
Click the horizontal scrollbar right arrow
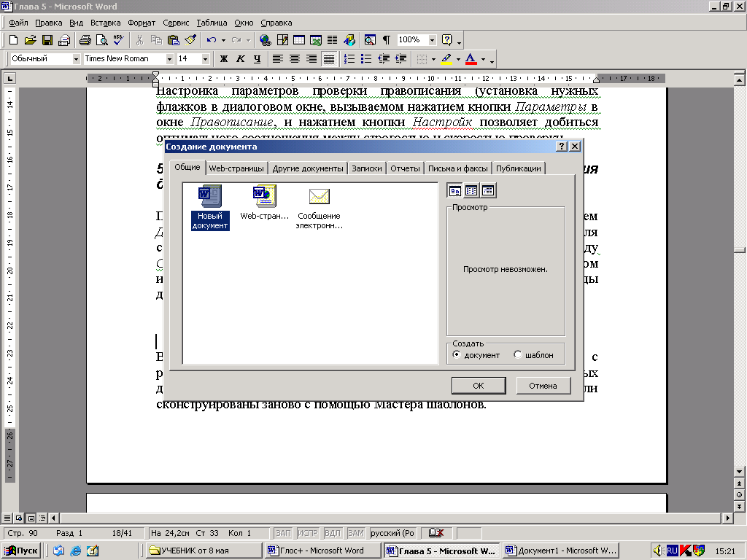pyautogui.click(x=727, y=518)
